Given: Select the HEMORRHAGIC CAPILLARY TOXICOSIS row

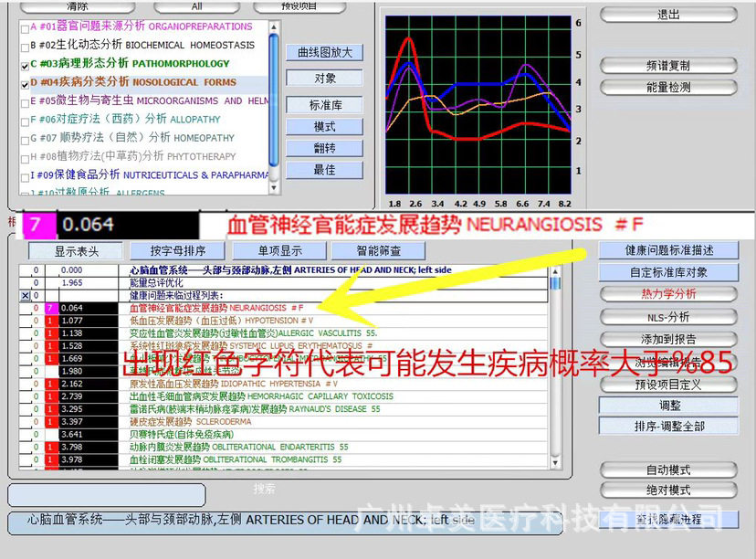Looking at the screenshot, I should [283, 396].
